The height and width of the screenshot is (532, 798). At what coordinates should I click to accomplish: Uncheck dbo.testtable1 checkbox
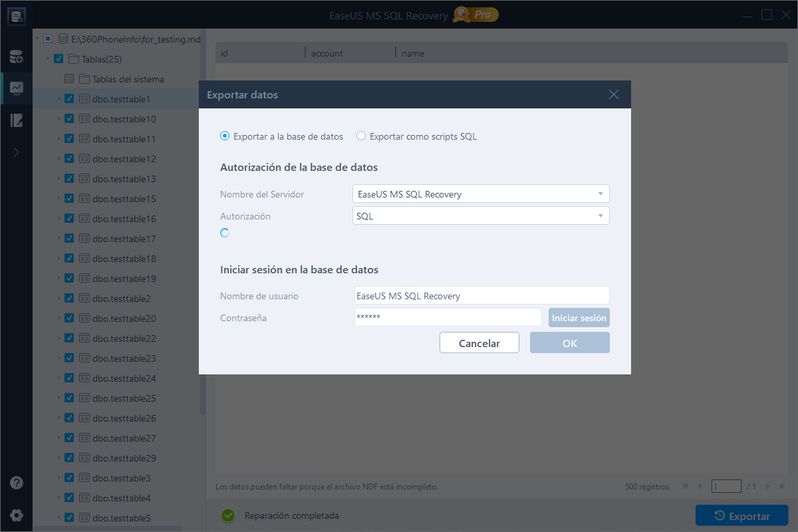point(69,99)
